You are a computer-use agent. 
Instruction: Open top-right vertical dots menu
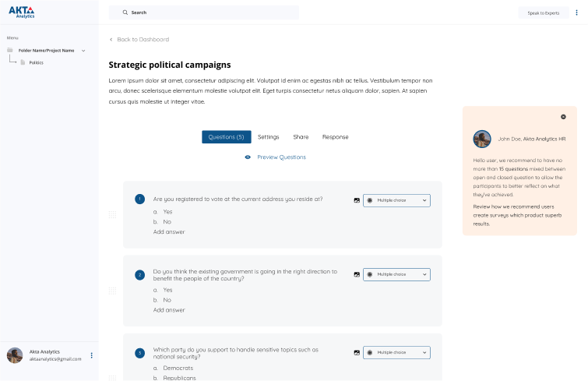click(x=576, y=12)
